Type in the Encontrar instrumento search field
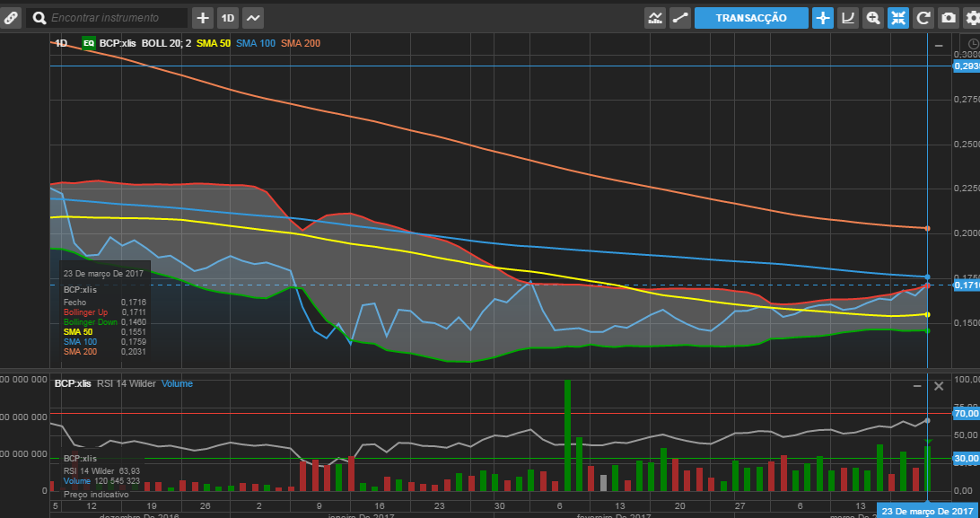 click(x=117, y=18)
